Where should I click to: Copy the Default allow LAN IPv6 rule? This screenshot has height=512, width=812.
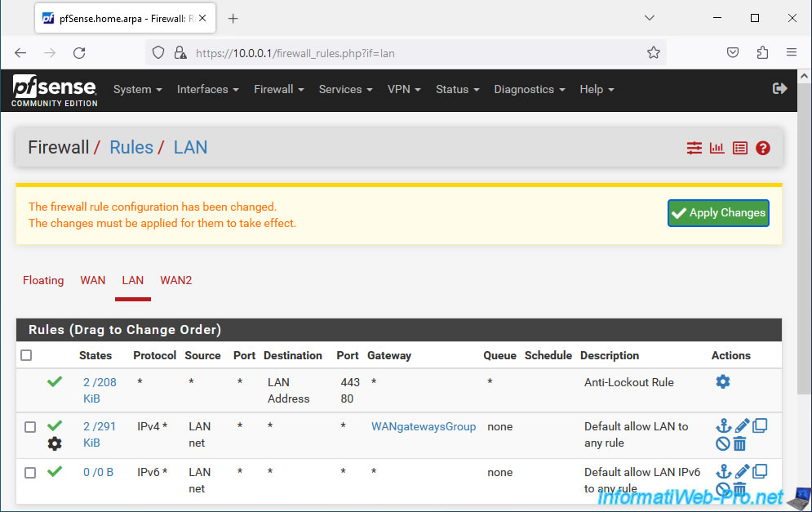760,472
